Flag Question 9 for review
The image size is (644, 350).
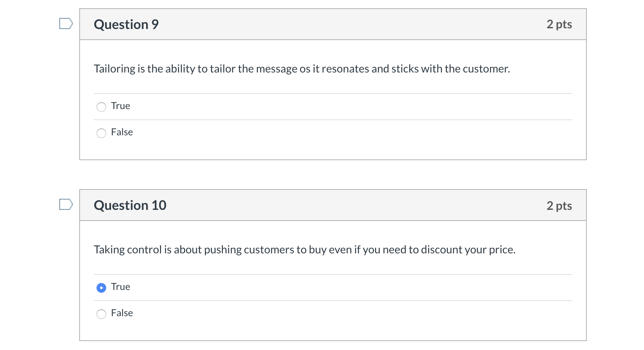[66, 23]
